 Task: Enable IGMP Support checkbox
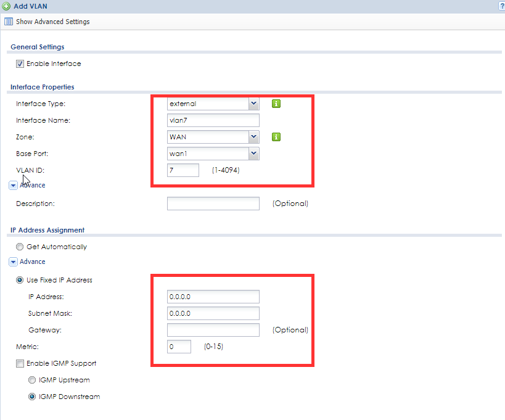(x=20, y=364)
